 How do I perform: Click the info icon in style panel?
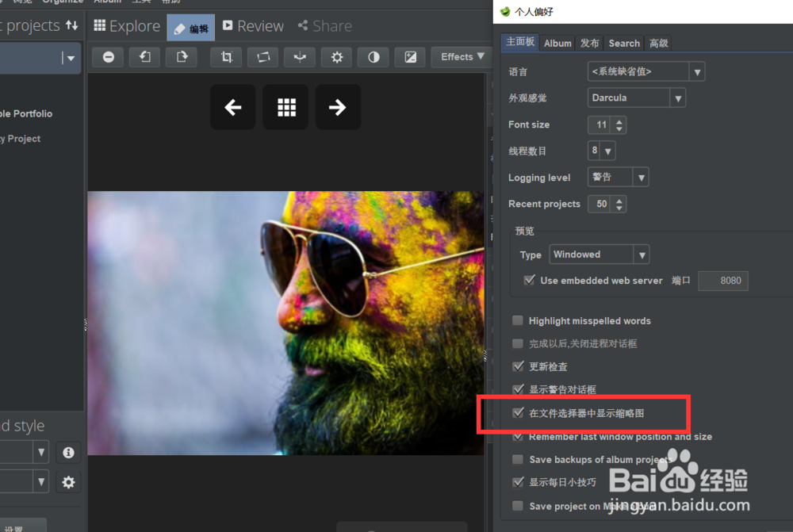tap(68, 452)
